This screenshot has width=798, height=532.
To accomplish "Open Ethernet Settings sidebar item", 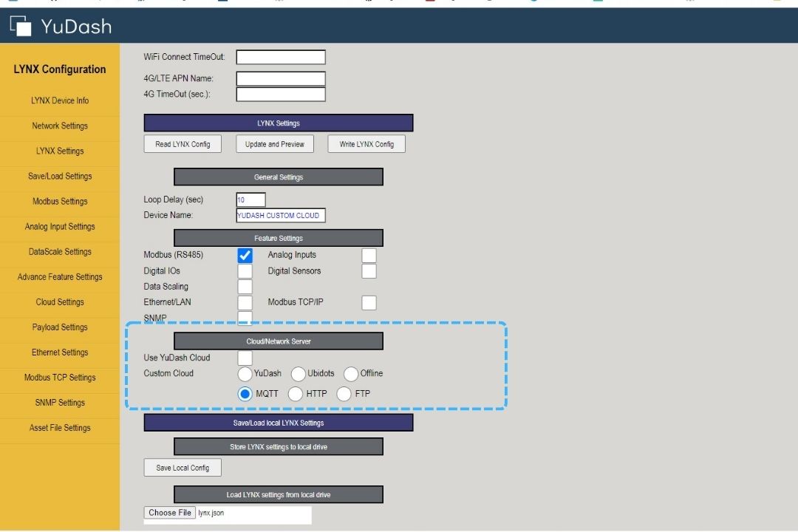I will [x=60, y=352].
